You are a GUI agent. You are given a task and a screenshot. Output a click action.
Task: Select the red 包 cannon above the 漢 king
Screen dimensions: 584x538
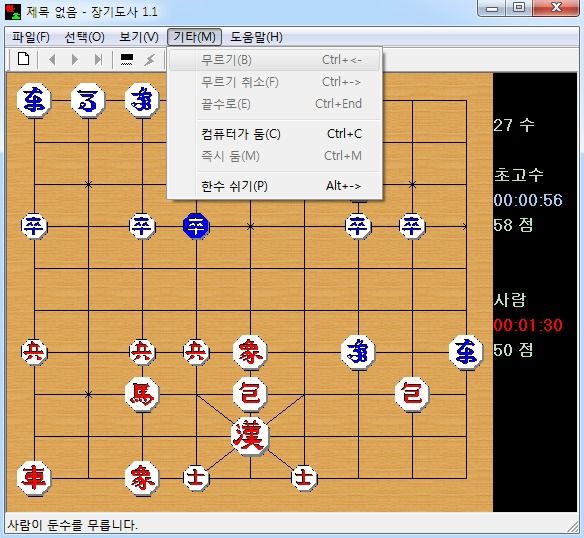tap(250, 394)
